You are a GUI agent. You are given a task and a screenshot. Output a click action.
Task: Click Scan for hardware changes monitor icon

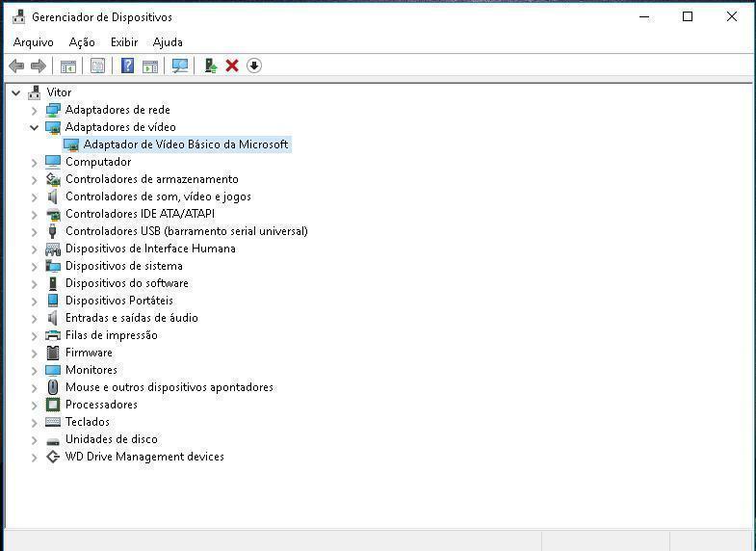(x=179, y=66)
